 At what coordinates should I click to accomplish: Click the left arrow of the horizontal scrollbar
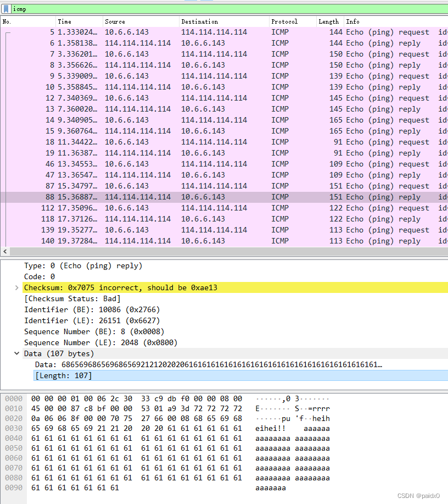point(4,251)
